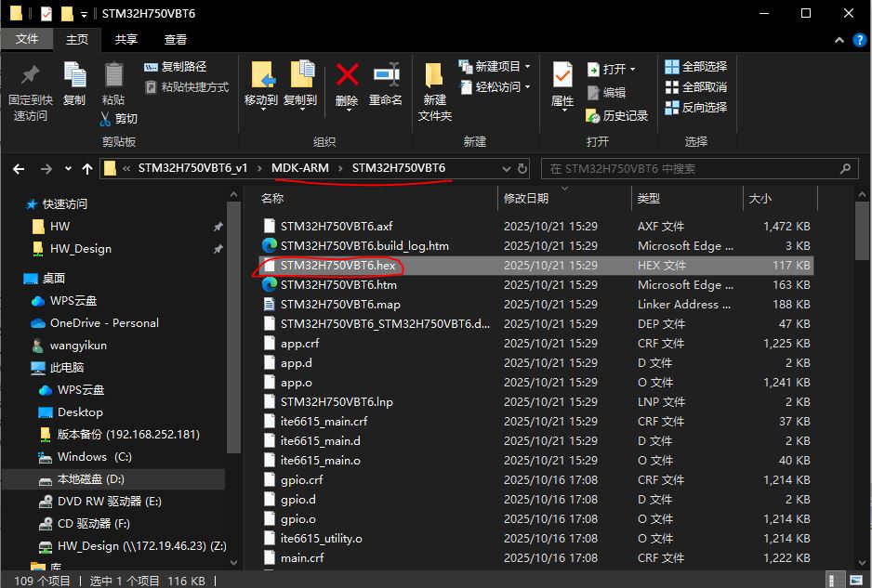Click the navigation pane scrollbar
The width and height of the screenshot is (872, 588).
tap(233, 328)
